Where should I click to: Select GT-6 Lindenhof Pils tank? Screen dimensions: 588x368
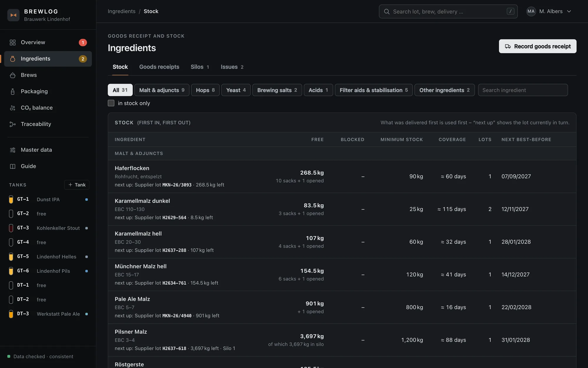(49, 271)
